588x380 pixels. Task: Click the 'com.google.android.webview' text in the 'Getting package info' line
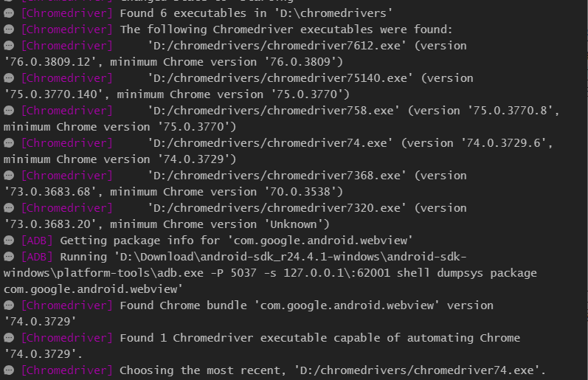pos(320,241)
